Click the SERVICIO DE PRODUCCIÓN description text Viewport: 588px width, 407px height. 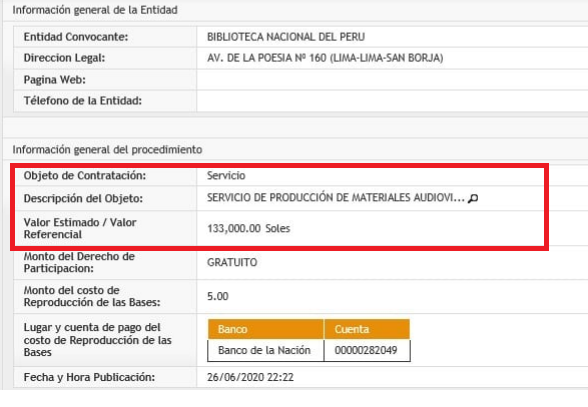pyautogui.click(x=336, y=198)
